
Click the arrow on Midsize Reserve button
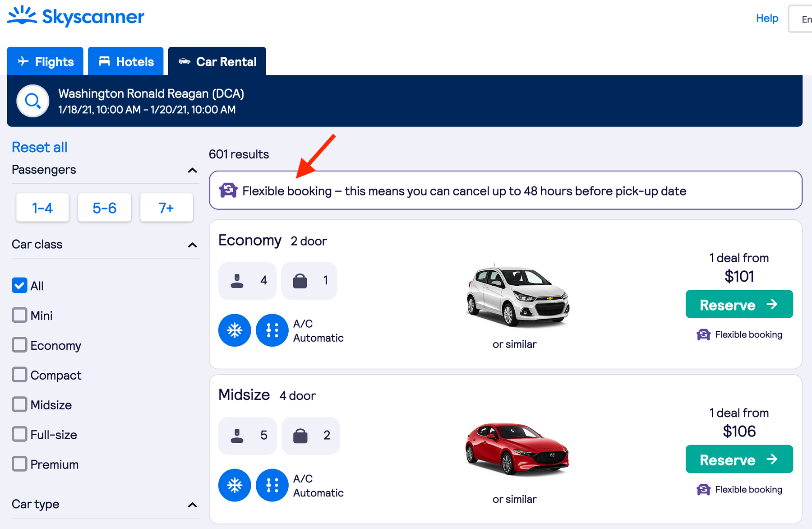(772, 459)
